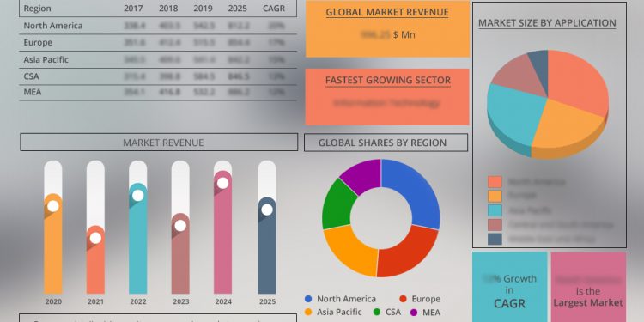Click the coral square in pie legend
Viewport: 644px width, 322px height.
pos(495,182)
